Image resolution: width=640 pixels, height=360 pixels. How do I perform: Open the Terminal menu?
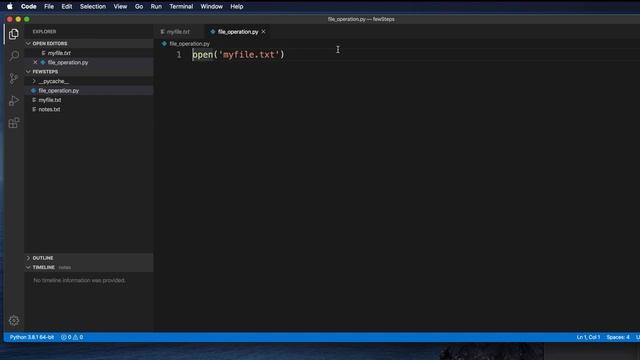[181, 7]
